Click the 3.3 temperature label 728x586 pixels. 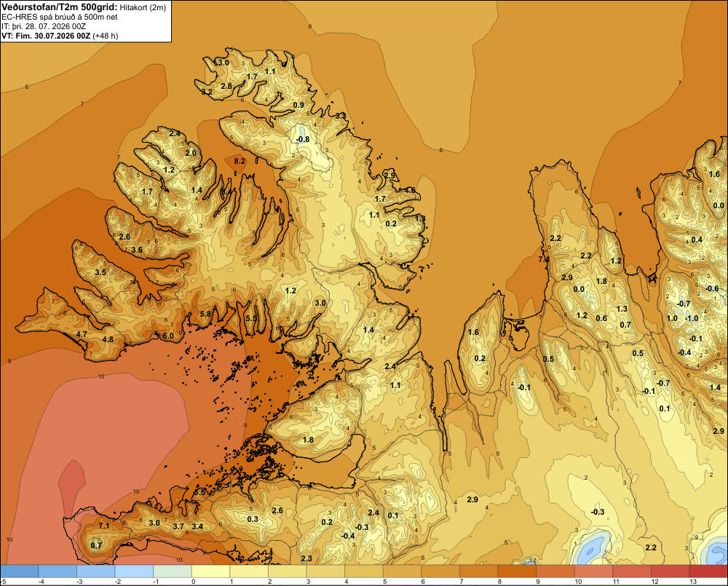click(340, 116)
